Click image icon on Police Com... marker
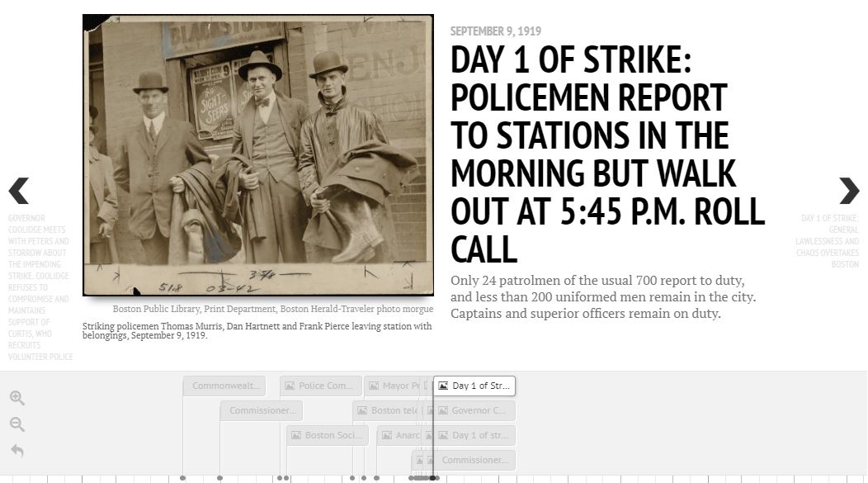 click(x=290, y=386)
